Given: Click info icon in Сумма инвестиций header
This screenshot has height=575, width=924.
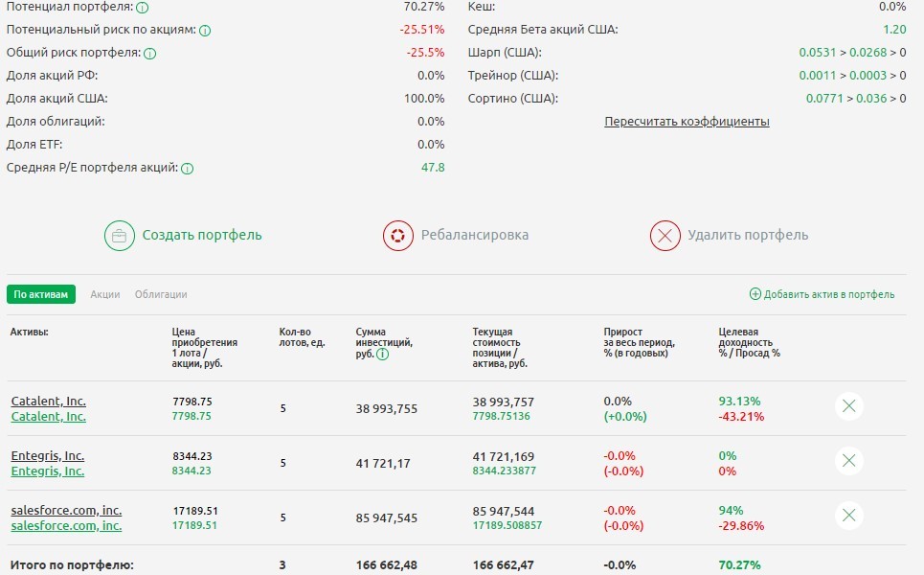Looking at the screenshot, I should coord(383,354).
